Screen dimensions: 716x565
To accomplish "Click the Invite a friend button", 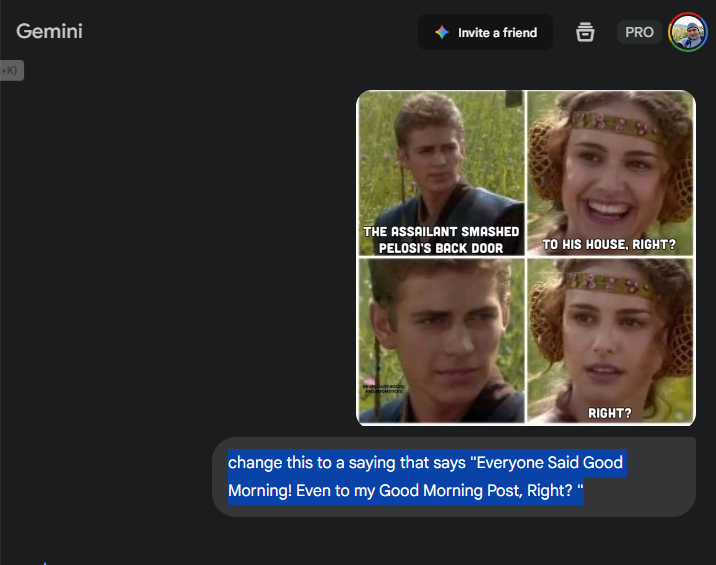I will [x=485, y=32].
